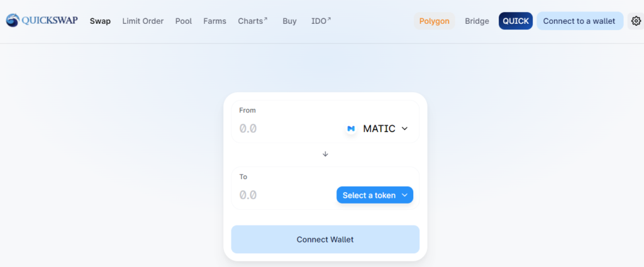Navigate to Farms

point(215,21)
